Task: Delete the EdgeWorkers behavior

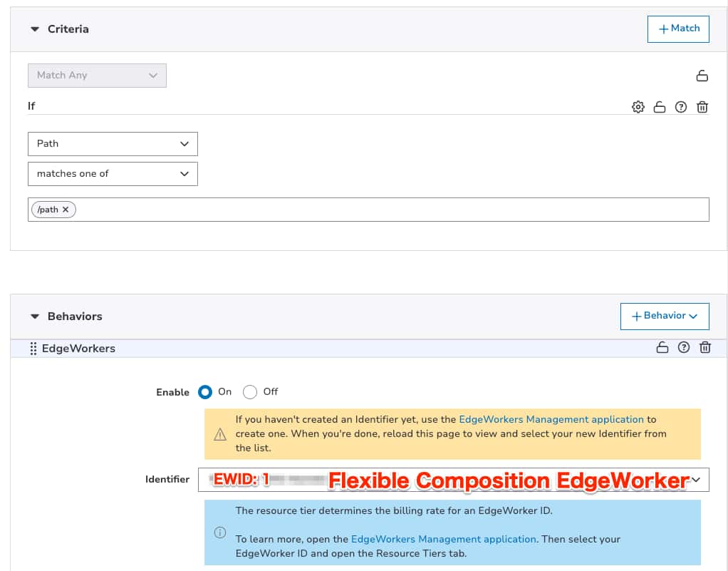Action: 705,348
